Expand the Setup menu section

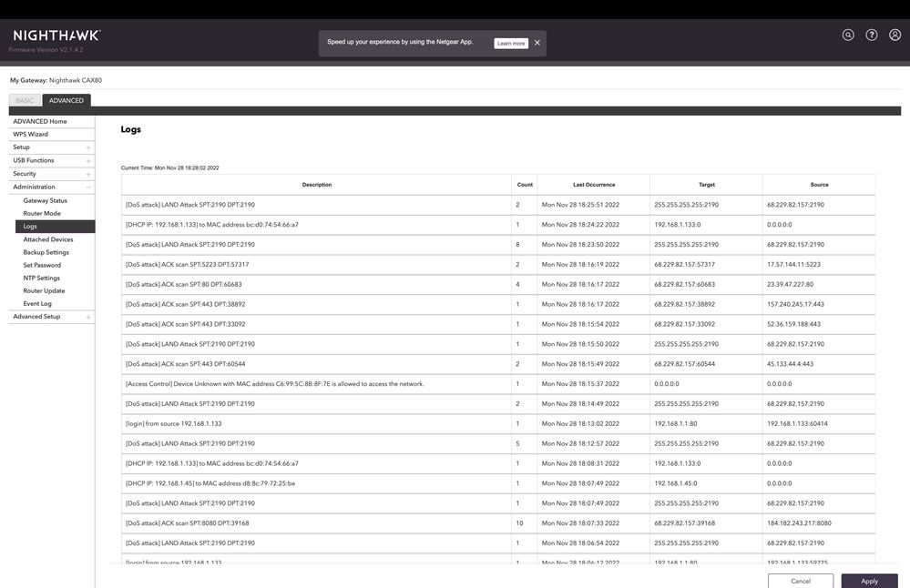pyautogui.click(x=88, y=147)
